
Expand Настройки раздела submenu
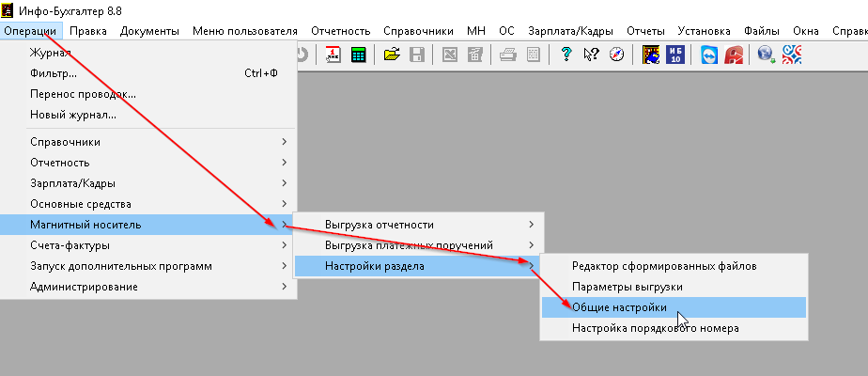click(x=419, y=266)
